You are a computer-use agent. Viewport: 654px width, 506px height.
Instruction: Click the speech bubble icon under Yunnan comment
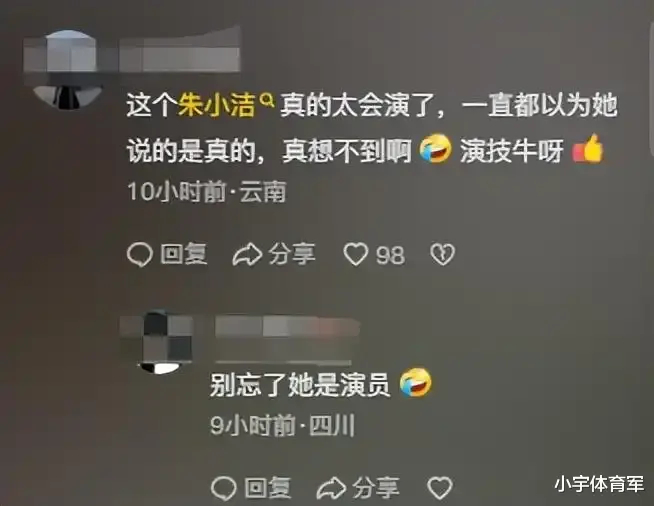[140, 254]
